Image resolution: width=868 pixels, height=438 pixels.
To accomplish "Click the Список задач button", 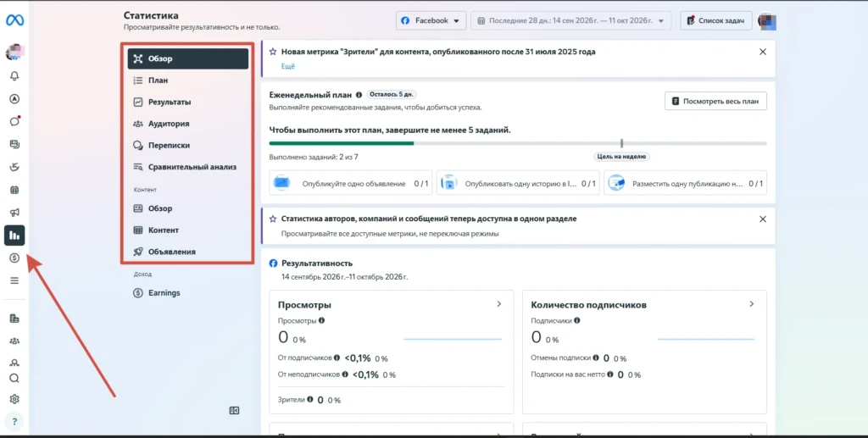I will [x=715, y=21].
